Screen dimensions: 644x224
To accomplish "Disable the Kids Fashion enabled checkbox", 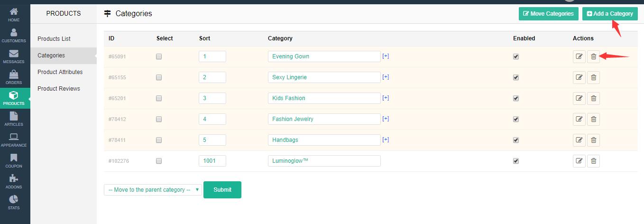I will 516,98.
